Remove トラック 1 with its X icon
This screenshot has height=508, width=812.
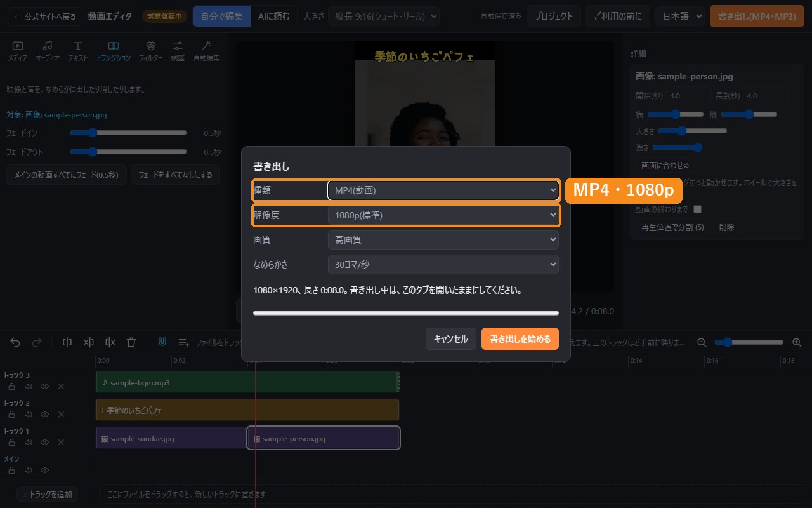coord(62,442)
